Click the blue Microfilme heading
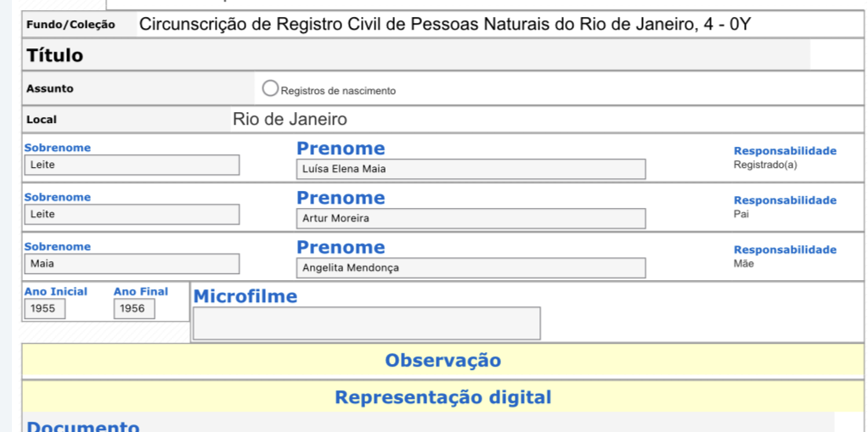 click(245, 296)
